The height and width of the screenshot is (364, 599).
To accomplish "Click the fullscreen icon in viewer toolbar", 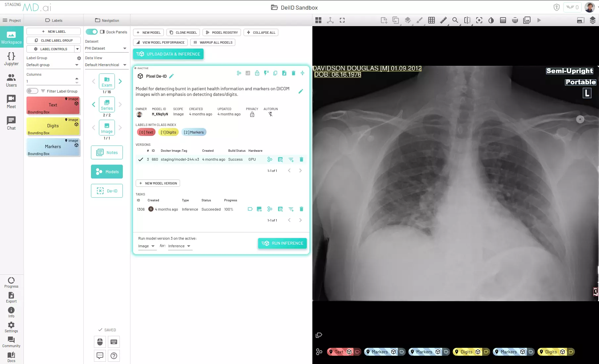I will coord(342,20).
